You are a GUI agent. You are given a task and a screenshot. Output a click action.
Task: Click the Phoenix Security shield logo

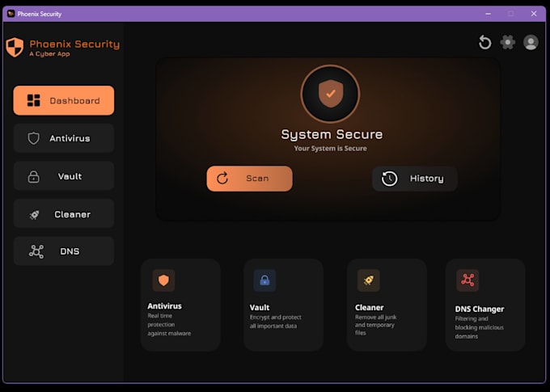15,47
